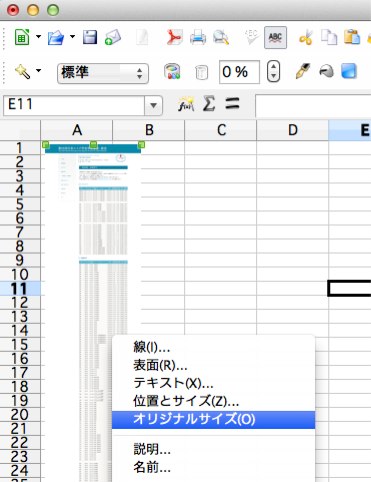Image resolution: width=371 pixels, height=482 pixels.
Task: Choose オリジナルサイズ(O) menu entry
Action: click(x=213, y=419)
